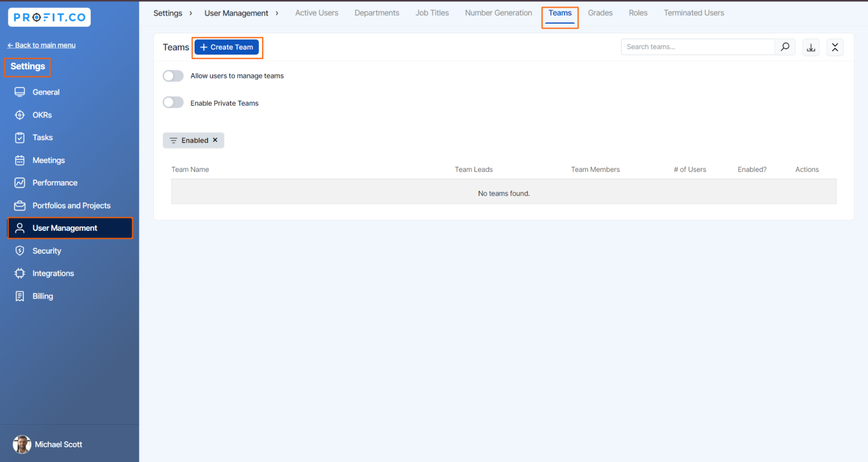The image size is (868, 462).
Task: Remove the Enabled filter with X
Action: [215, 140]
